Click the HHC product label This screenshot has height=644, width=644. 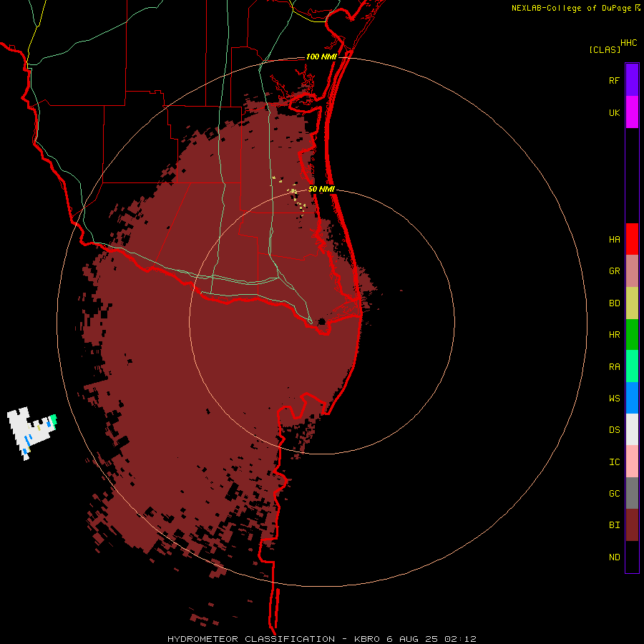pos(628,43)
